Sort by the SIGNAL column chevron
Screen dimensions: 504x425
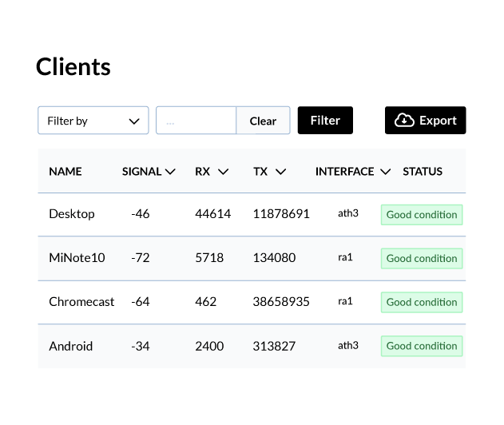(x=170, y=172)
